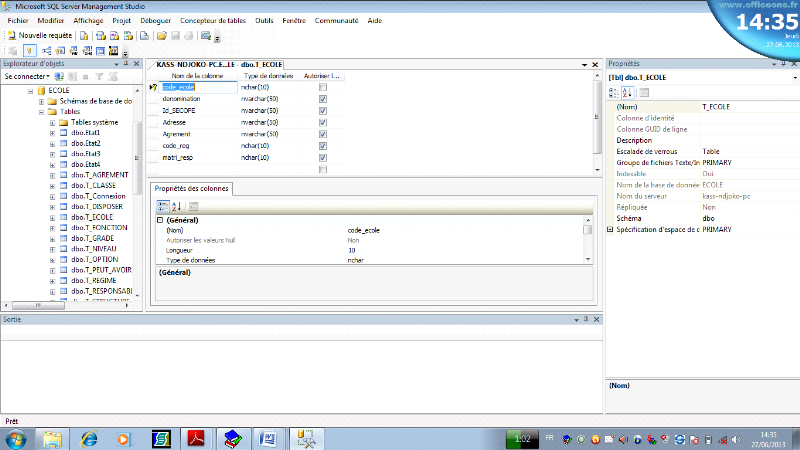Screen dimensions: 800x450
Task: Click the set primary key icon
Action: (30, 51)
